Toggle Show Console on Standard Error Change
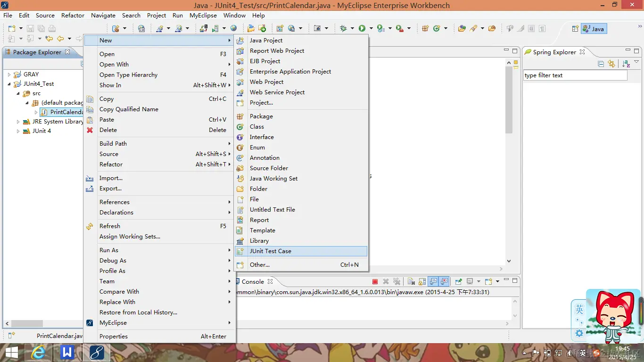Viewport: 644px width, 362px height. click(444, 281)
